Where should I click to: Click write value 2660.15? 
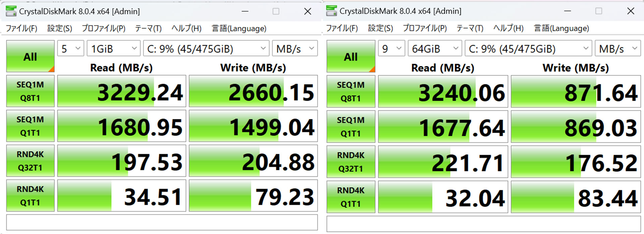253,91
